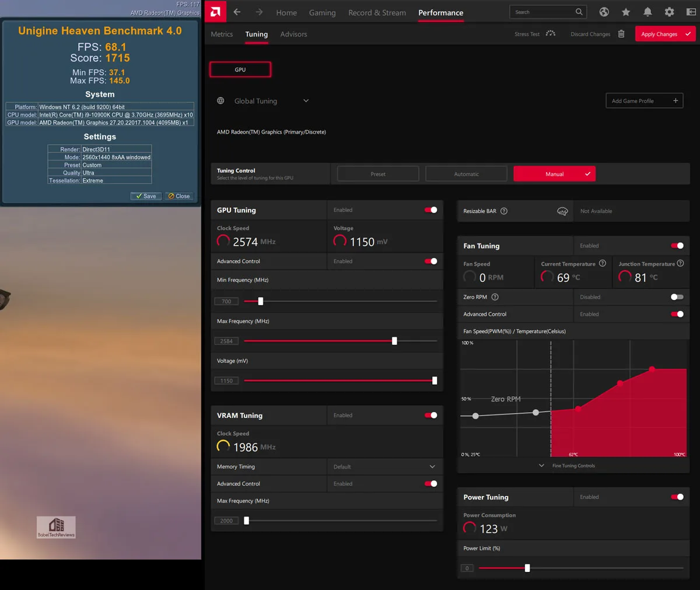Click the GPU Max Frequency value box 2584
700x590 pixels.
[227, 341]
